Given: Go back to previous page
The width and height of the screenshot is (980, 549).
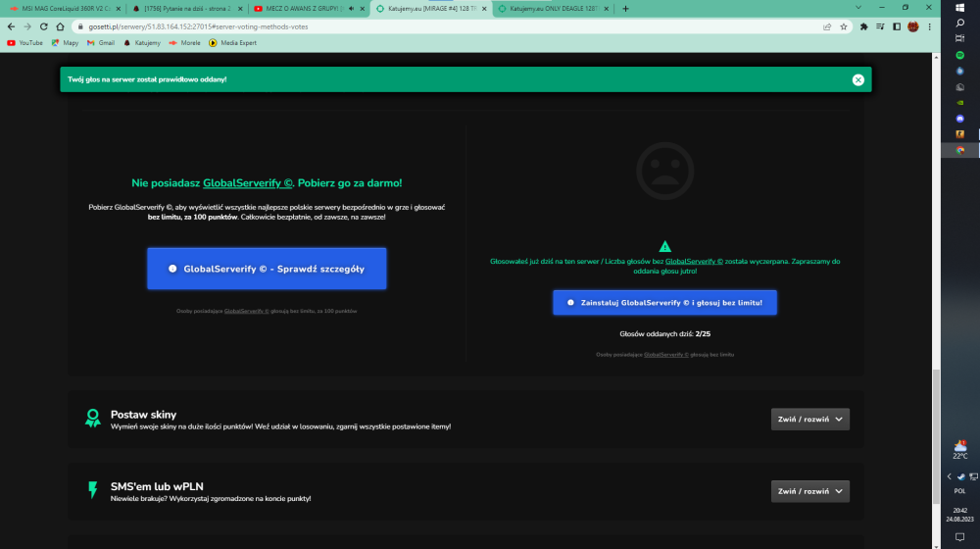Looking at the screenshot, I should coord(11,26).
